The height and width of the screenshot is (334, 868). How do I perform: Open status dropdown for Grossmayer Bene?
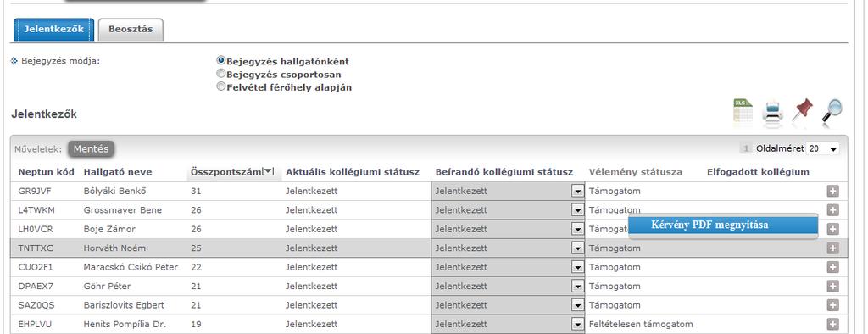point(578,210)
